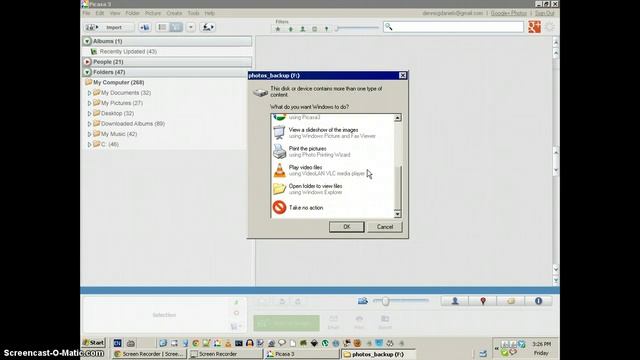Open the Start menu
The image size is (640, 360).
94,343
